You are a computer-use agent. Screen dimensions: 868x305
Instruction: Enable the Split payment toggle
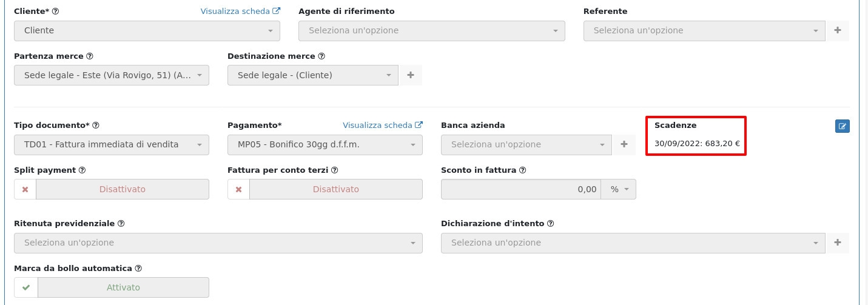click(x=111, y=189)
